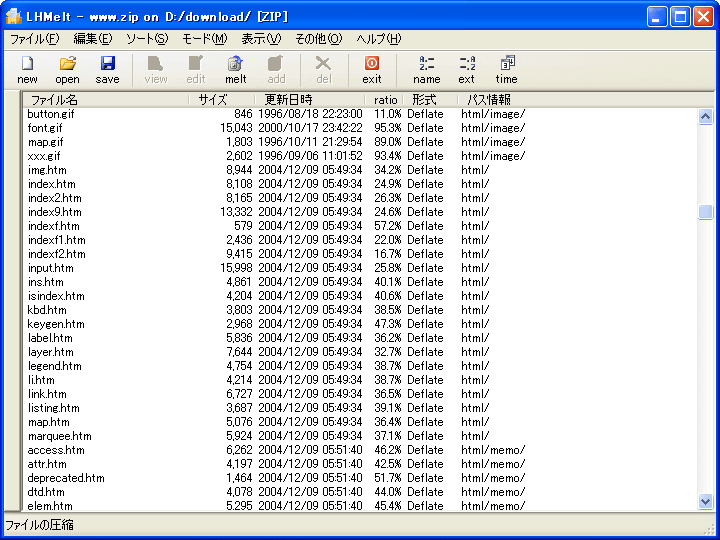Select the file kbd.htm

[x=47, y=310]
